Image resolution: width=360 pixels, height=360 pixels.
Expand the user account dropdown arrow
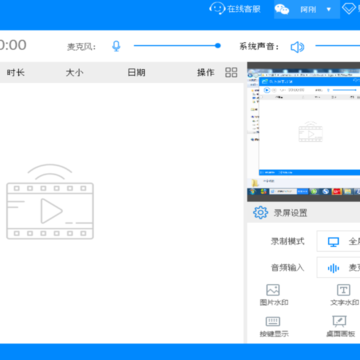click(329, 9)
